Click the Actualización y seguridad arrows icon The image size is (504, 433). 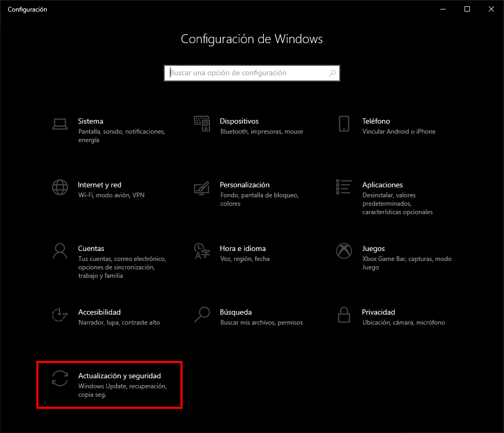point(59,378)
